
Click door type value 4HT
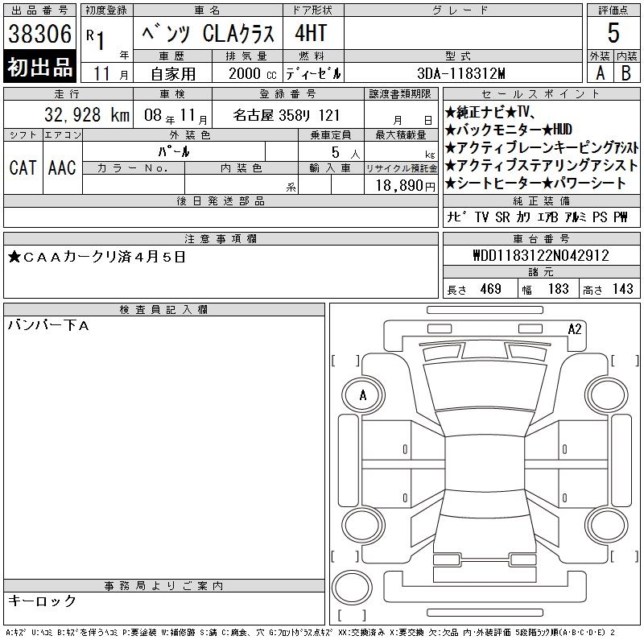point(312,33)
